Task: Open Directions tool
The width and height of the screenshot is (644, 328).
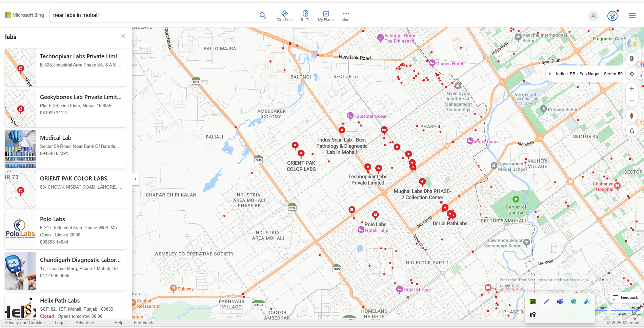Action: point(285,16)
